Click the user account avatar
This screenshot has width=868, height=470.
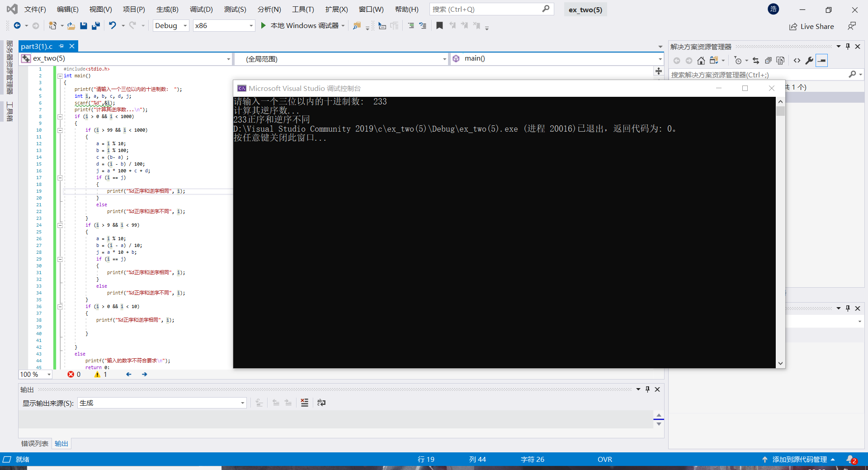(774, 9)
